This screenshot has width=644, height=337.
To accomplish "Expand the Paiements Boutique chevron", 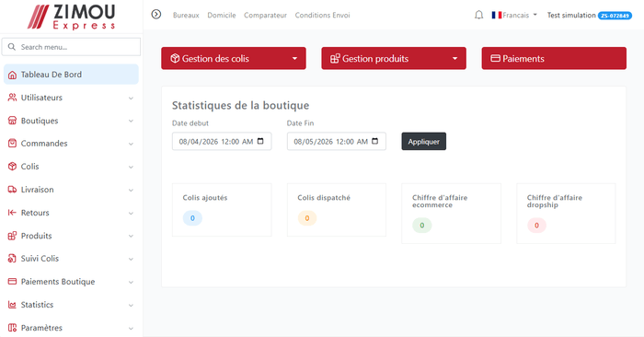I will pyautogui.click(x=131, y=282).
